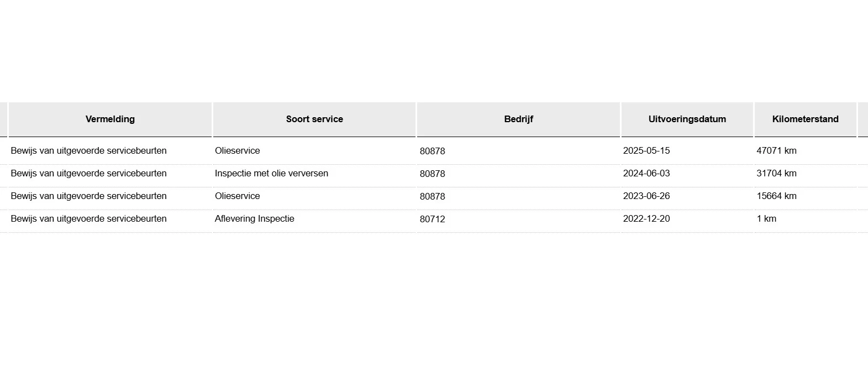Select the Olieservice cell in the 2025 row

[237, 150]
